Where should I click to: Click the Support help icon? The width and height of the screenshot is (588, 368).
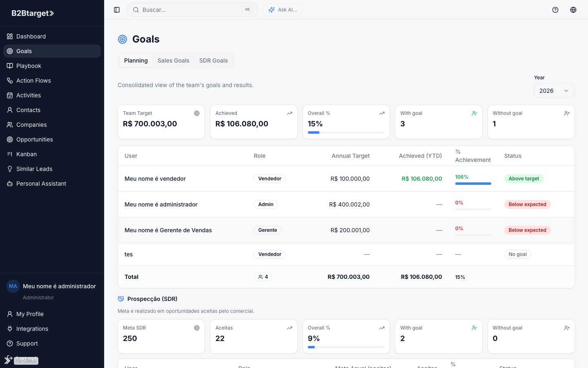[x=10, y=343]
